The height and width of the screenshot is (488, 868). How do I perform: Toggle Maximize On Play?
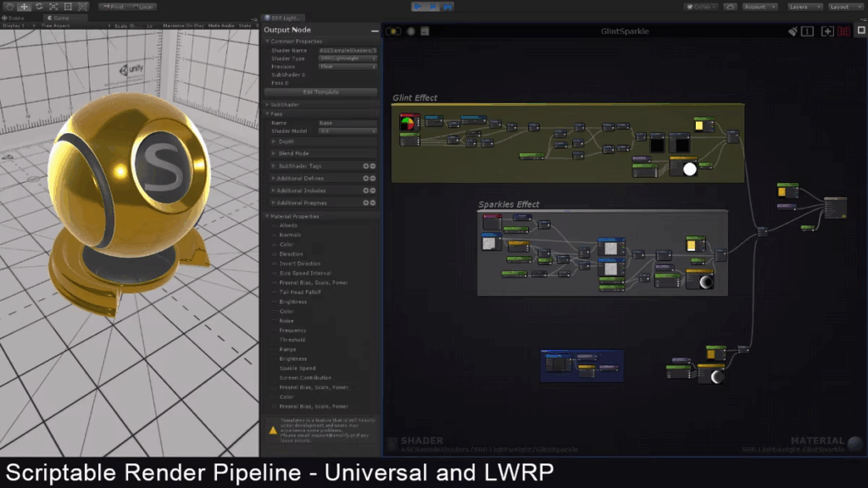(x=183, y=25)
